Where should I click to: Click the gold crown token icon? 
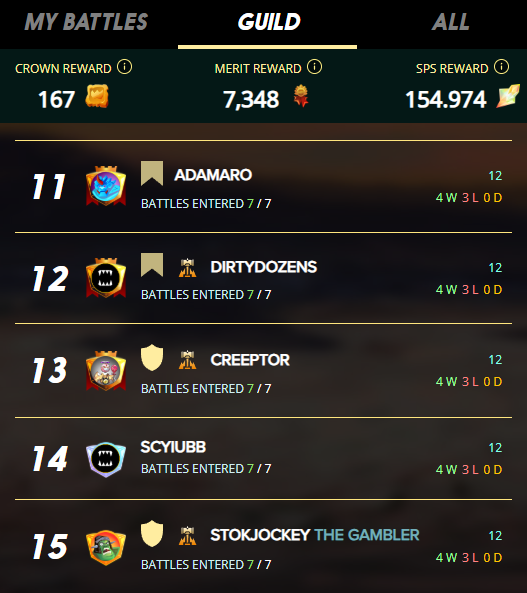click(97, 96)
